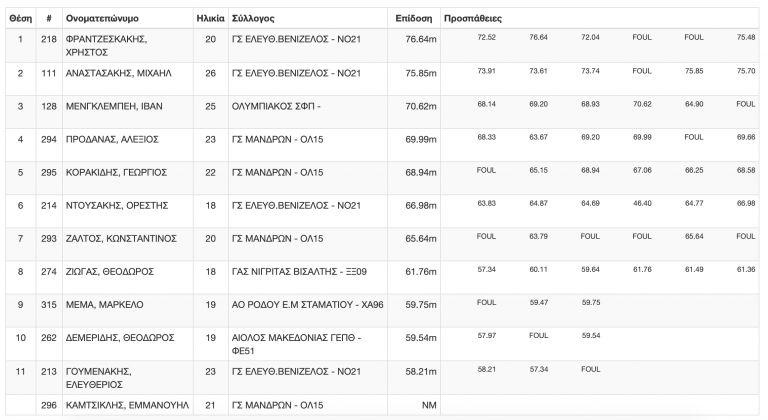Click club ΑΟ ΡΟΔΟΥ Ε.Μ ΣΤΑΜΑΤΙΟΥ - ΧΑ96
Viewport: 768px width, 420px height.
pos(308,305)
